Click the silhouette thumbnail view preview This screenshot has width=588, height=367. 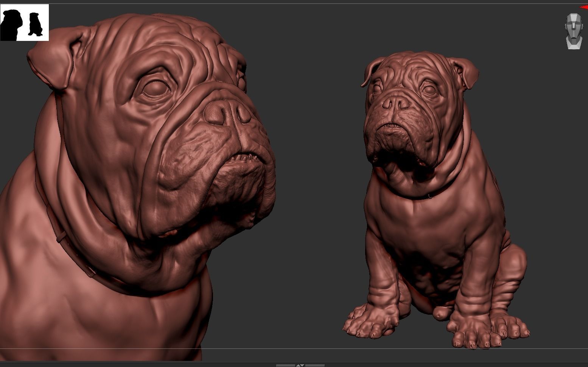(x=25, y=22)
